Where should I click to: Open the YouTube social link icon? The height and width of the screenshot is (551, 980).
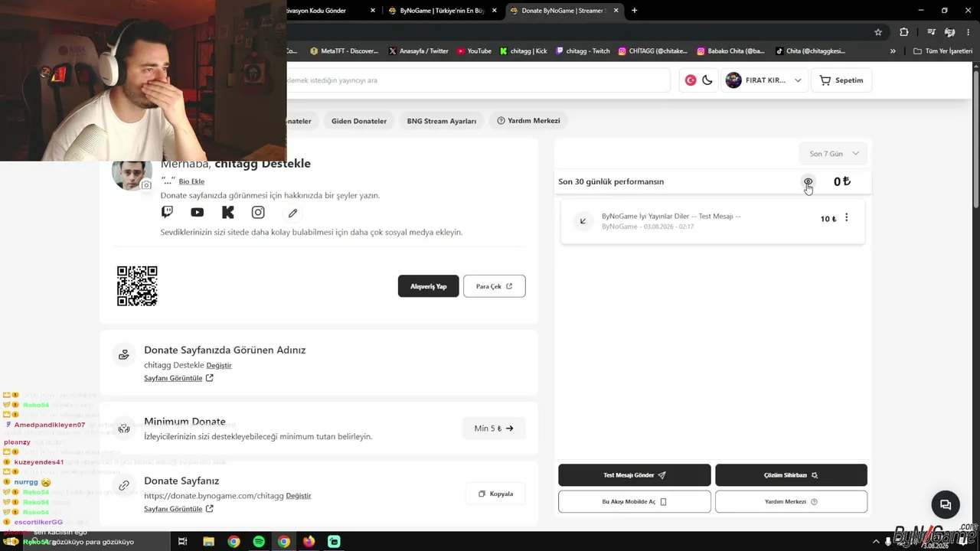pyautogui.click(x=198, y=212)
